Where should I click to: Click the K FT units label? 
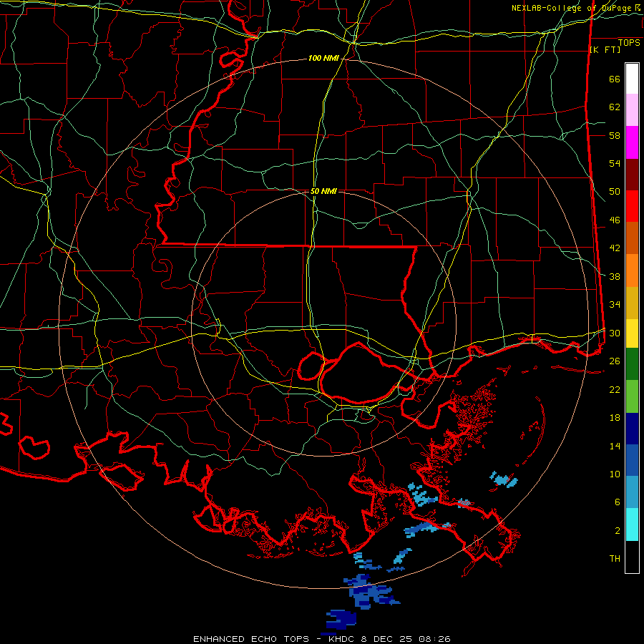point(605,49)
